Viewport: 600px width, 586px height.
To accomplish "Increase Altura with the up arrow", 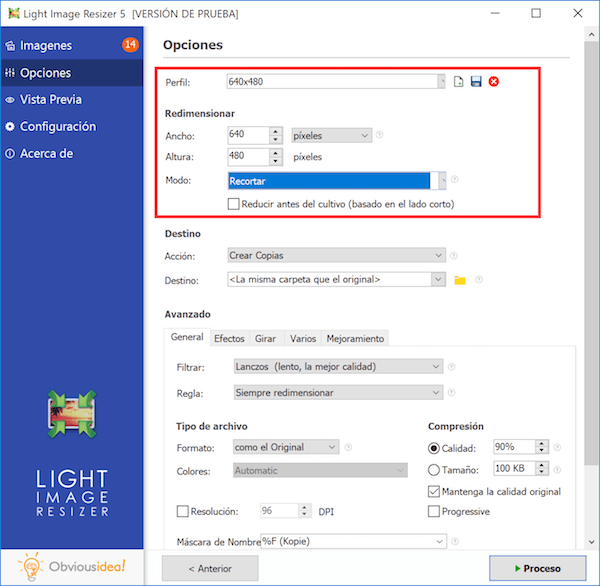I will [276, 153].
